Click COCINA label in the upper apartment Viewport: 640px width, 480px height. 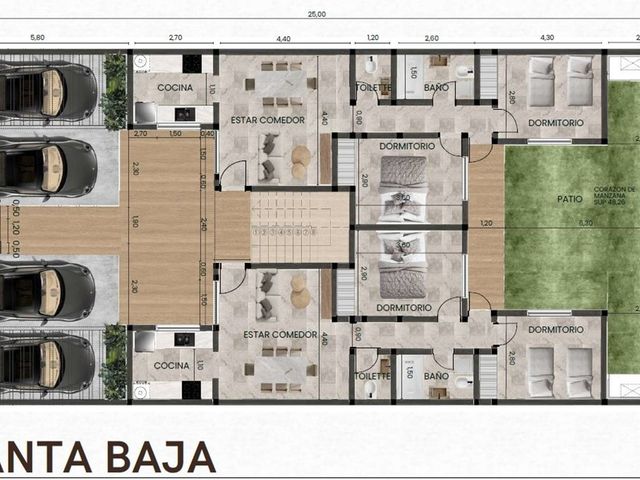[x=175, y=87]
